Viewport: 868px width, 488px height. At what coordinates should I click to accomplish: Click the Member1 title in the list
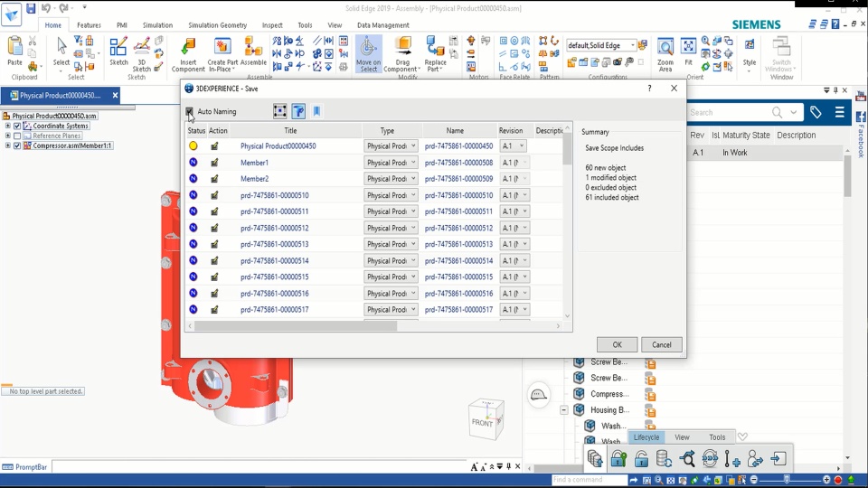[x=254, y=163]
